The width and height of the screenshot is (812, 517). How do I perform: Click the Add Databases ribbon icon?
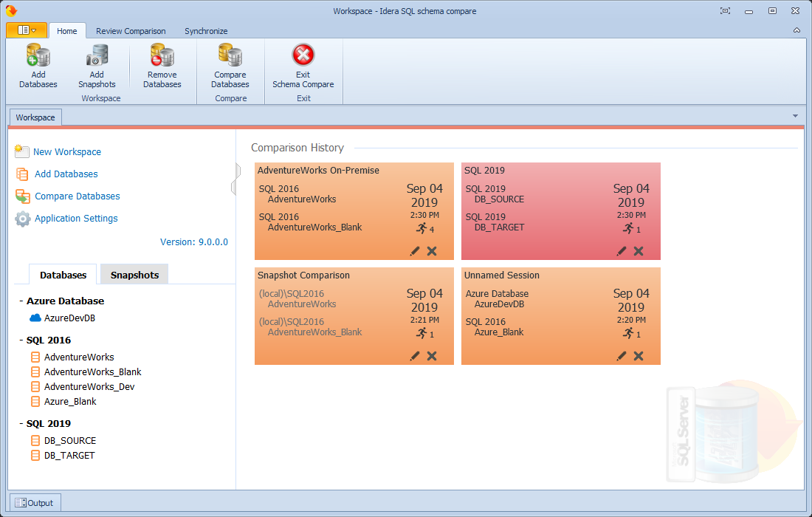pos(38,55)
